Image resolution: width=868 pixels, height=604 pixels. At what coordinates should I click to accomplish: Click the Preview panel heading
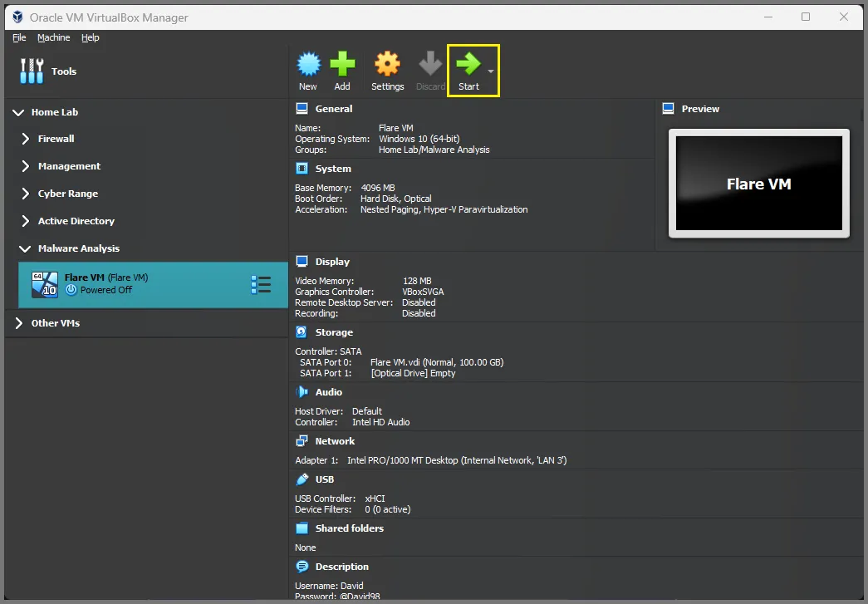(x=700, y=109)
